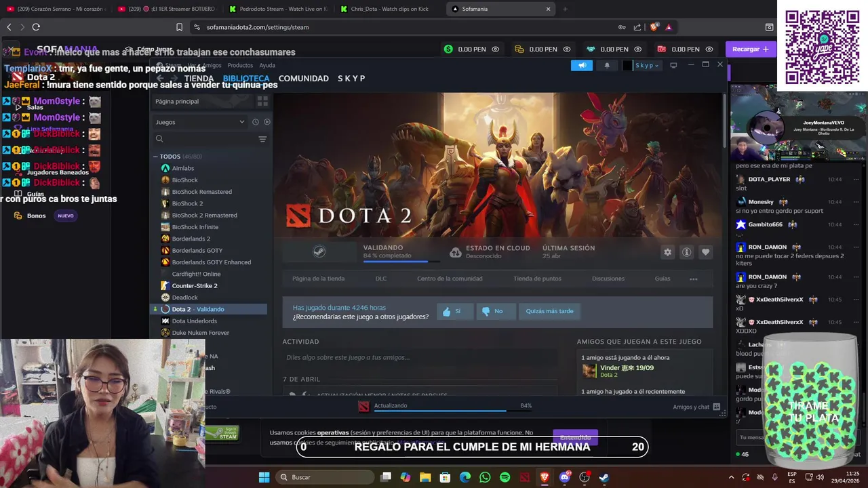Screen dimensions: 868x488
Task: Open Dota 2 manage gear icon
Action: [x=667, y=252]
